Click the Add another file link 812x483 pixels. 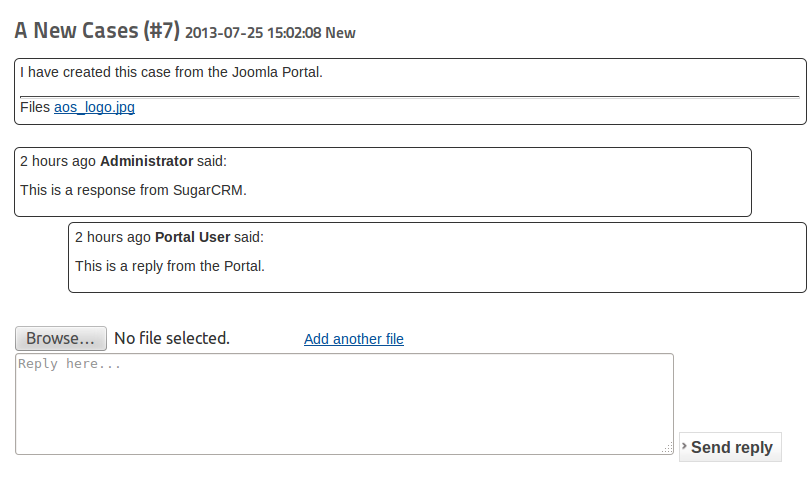tap(353, 339)
